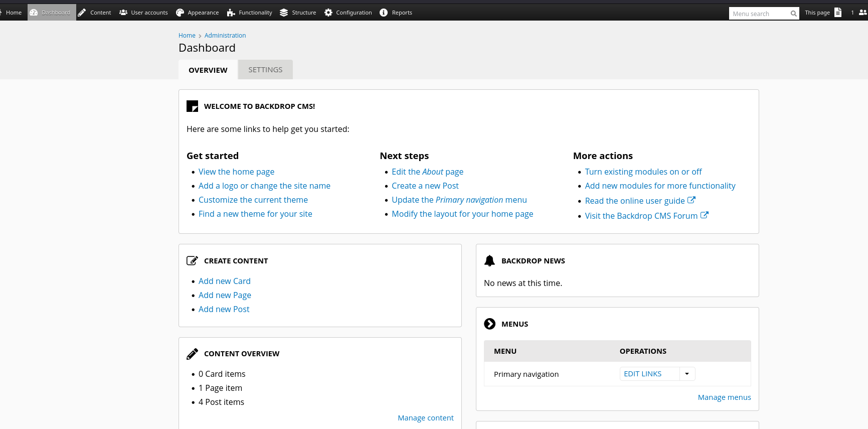
Task: Click the Home breadcrumb link
Action: 187,36
